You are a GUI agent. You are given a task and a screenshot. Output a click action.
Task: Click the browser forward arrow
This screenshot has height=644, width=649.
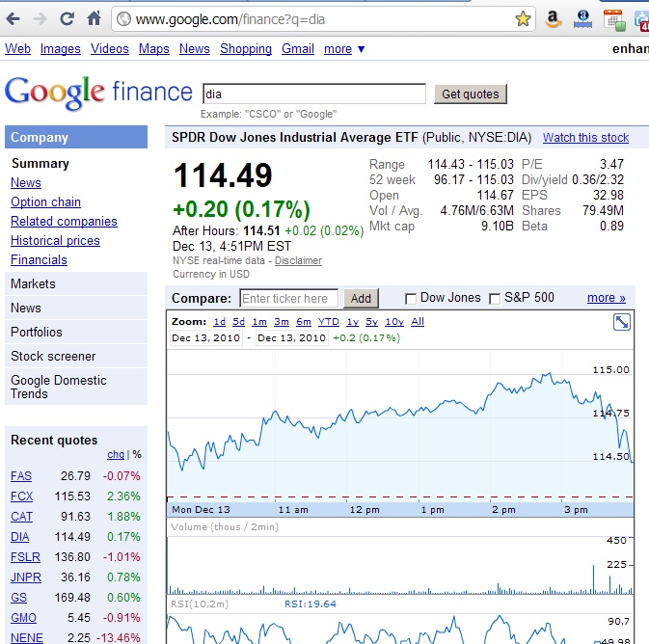[x=40, y=19]
